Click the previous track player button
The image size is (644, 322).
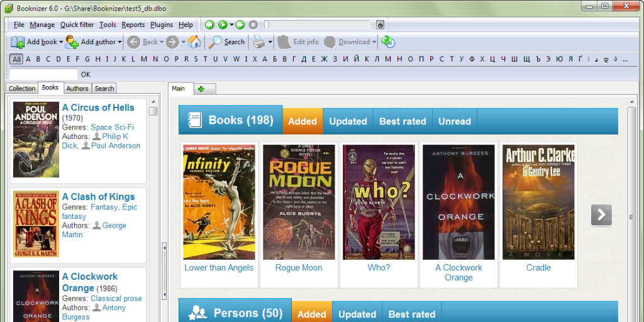tap(209, 25)
